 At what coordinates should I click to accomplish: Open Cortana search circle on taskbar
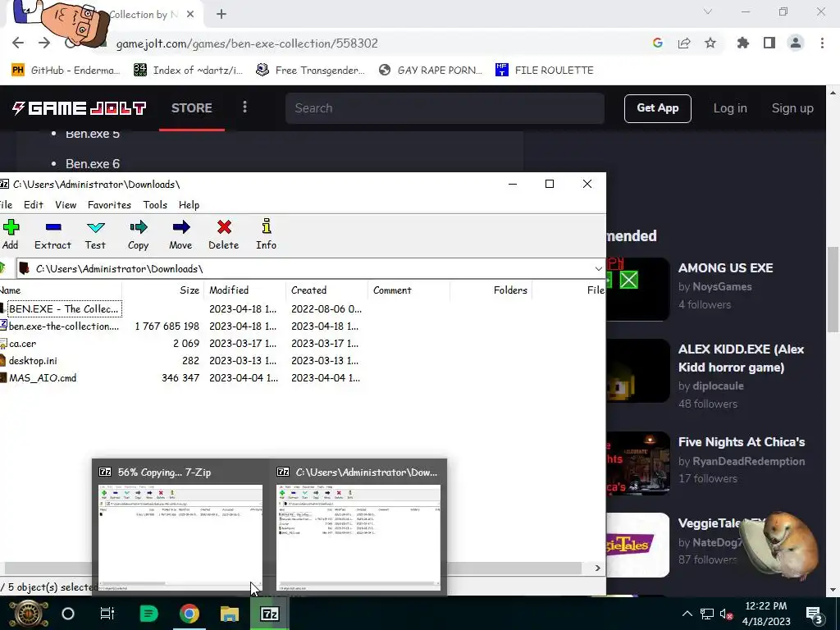click(x=68, y=614)
